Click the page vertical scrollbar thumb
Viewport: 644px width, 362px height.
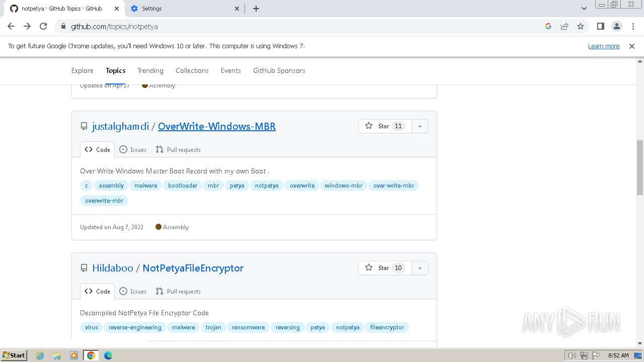(x=640, y=167)
